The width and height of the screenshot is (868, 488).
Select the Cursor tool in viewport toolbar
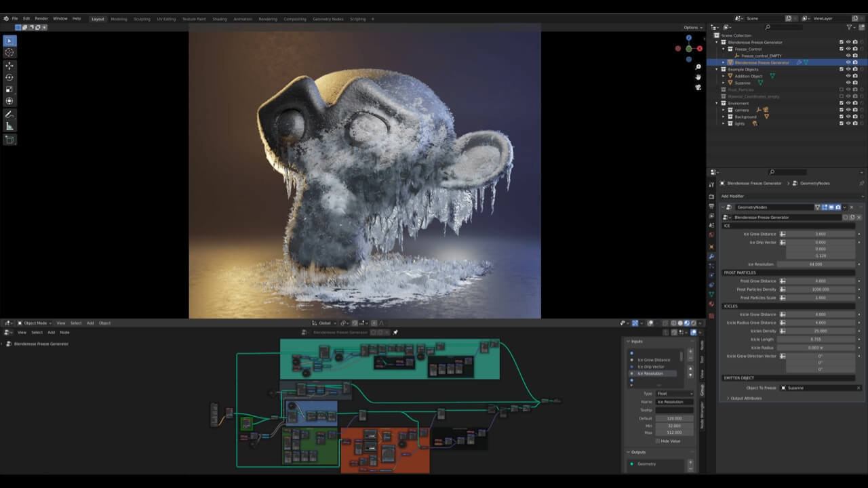pyautogui.click(x=9, y=53)
